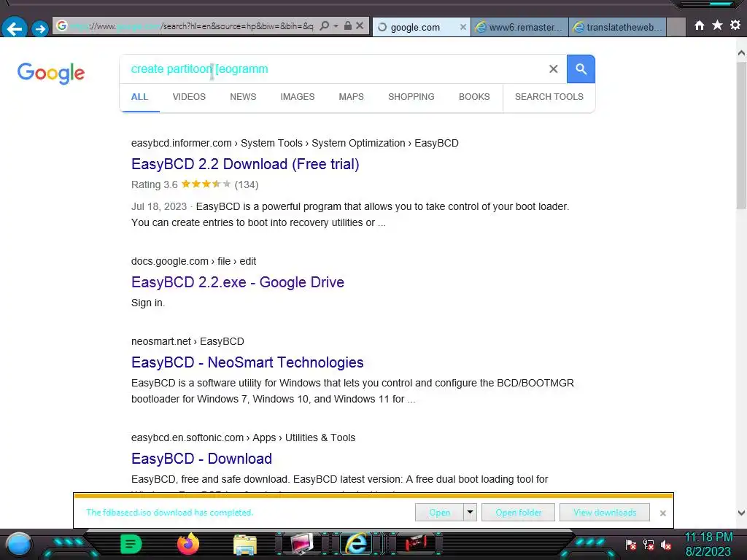Click the Google logo
747x560 pixels.
coord(51,73)
